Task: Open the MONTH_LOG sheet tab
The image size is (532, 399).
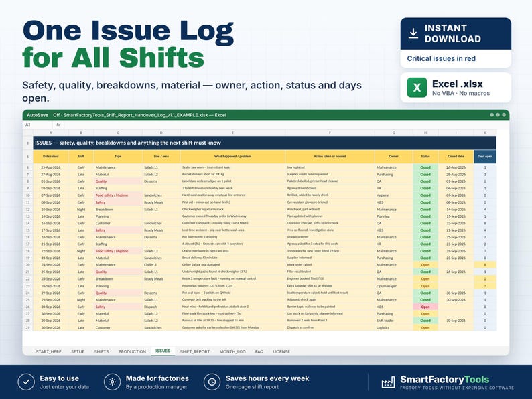Action: click(232, 352)
